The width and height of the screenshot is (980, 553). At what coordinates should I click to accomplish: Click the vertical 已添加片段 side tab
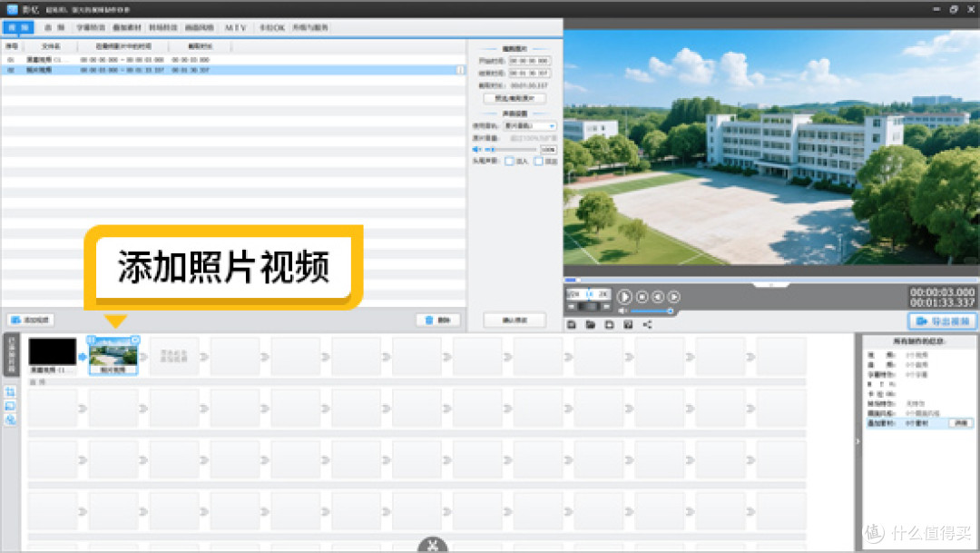click(x=11, y=355)
